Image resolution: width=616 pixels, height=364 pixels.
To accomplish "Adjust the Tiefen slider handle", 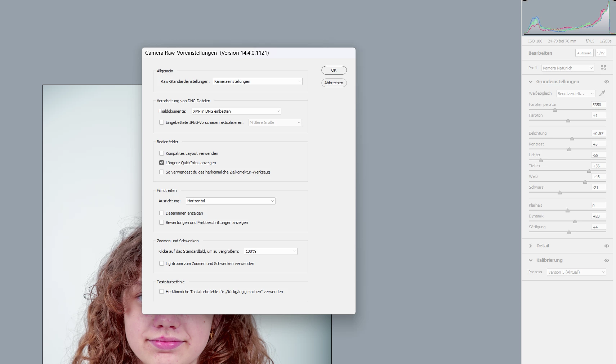I will (x=589, y=171).
